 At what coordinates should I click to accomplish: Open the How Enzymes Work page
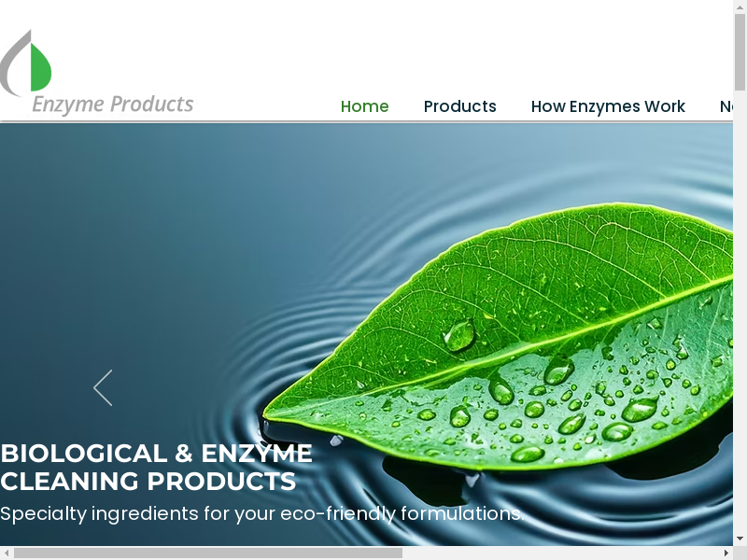[608, 106]
